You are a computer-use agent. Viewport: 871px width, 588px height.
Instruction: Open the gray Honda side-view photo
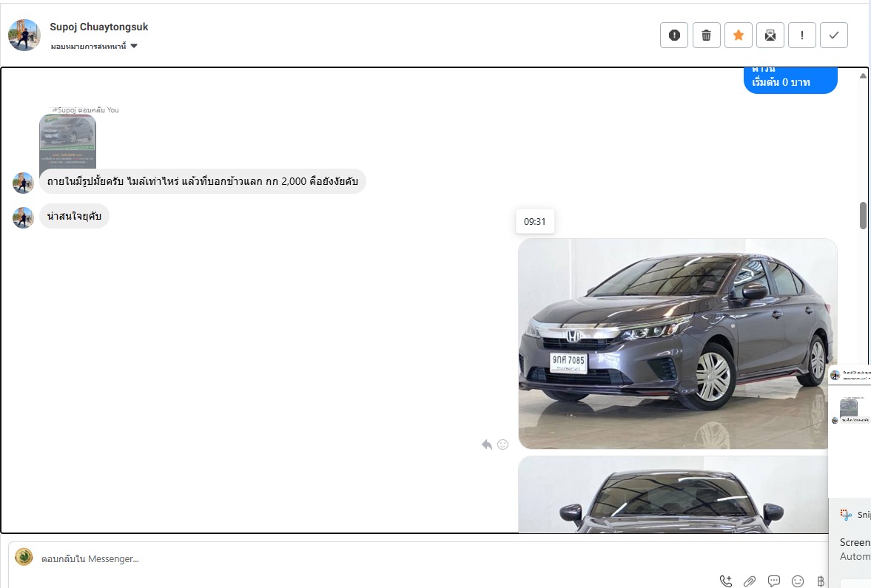tap(677, 344)
